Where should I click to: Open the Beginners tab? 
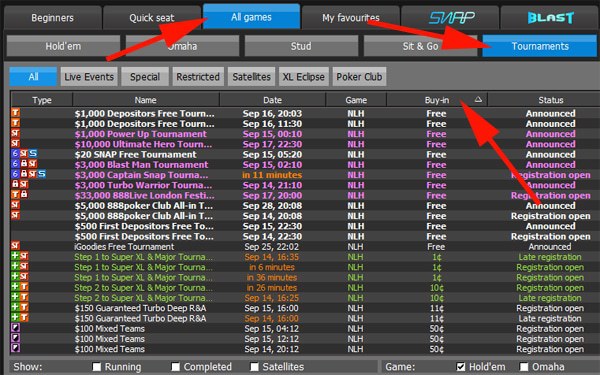(52, 18)
